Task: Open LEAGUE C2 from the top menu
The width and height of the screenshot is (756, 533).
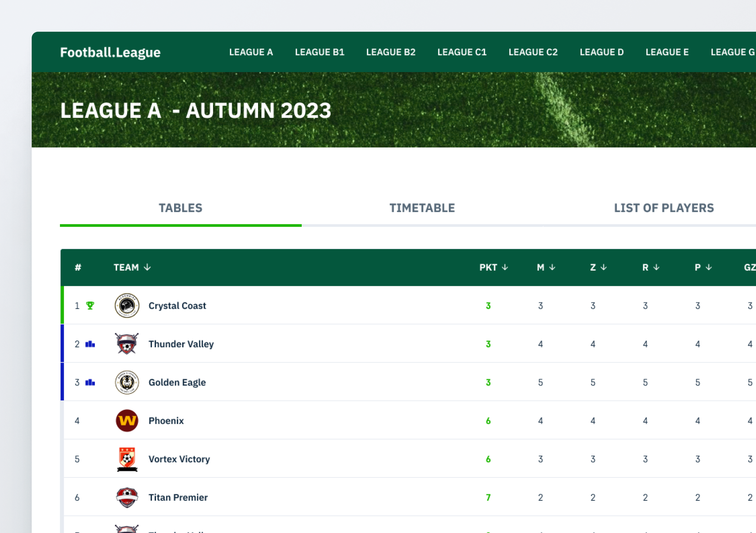Action: pos(533,52)
